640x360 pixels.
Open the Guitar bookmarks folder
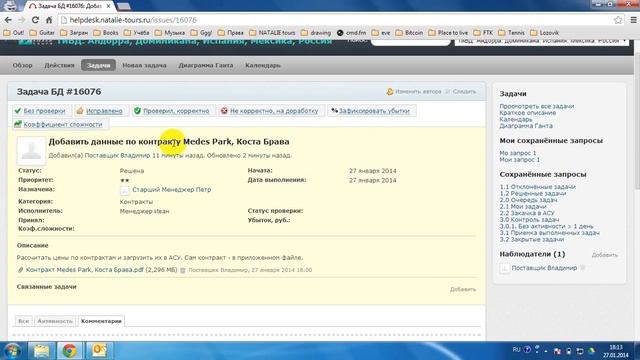[42, 33]
